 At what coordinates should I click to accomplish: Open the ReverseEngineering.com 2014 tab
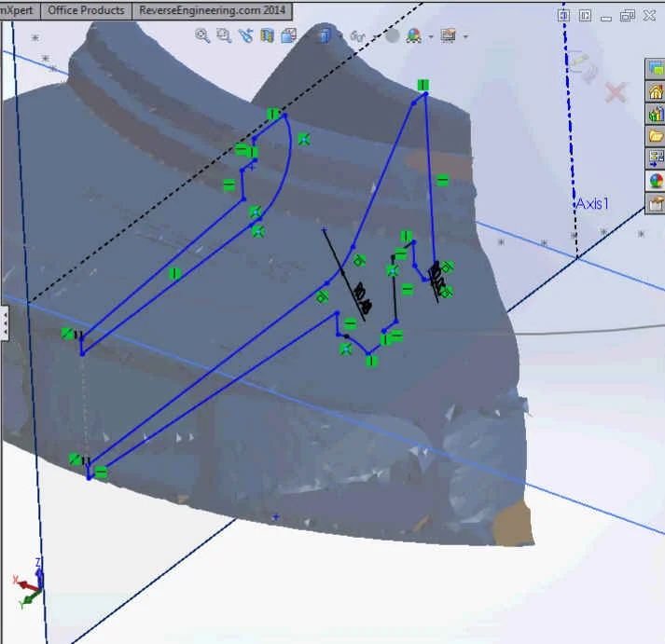coord(212,10)
